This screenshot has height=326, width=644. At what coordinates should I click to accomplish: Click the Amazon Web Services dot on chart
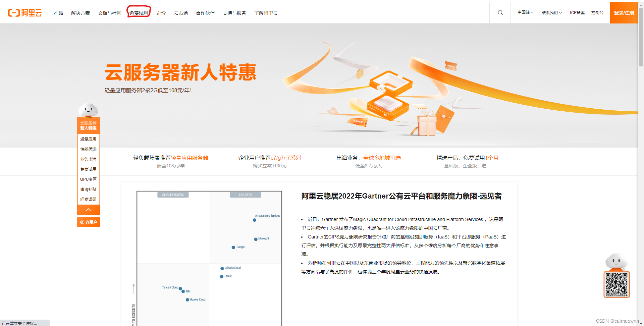(255, 220)
